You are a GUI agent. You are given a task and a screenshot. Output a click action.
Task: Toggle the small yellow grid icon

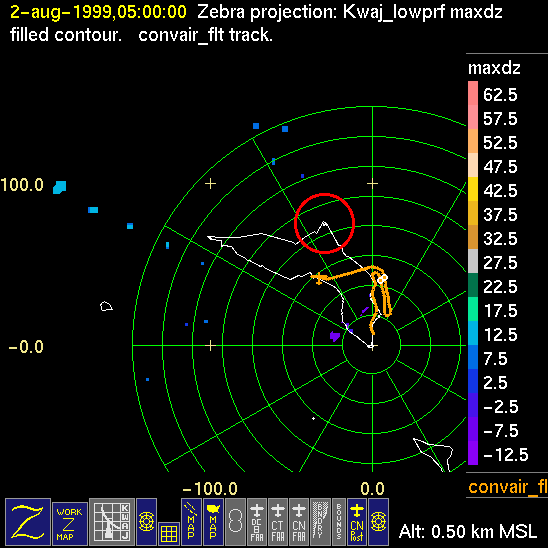(x=169, y=533)
